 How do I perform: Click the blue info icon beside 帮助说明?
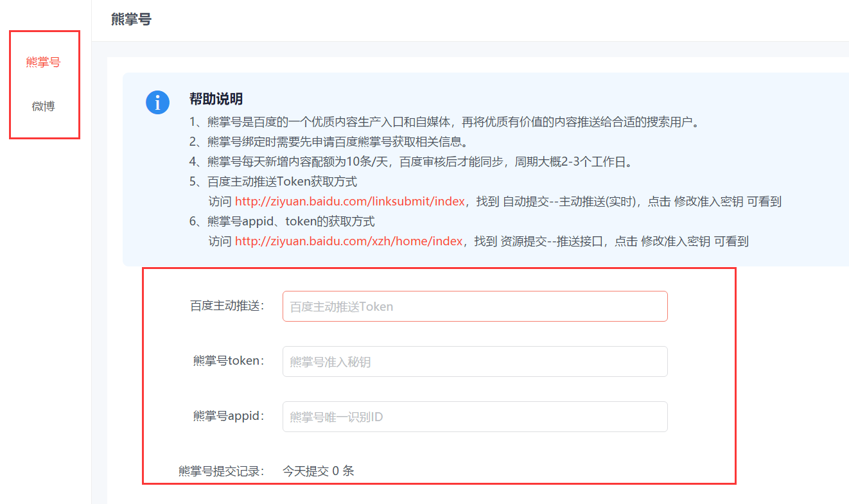point(157,103)
